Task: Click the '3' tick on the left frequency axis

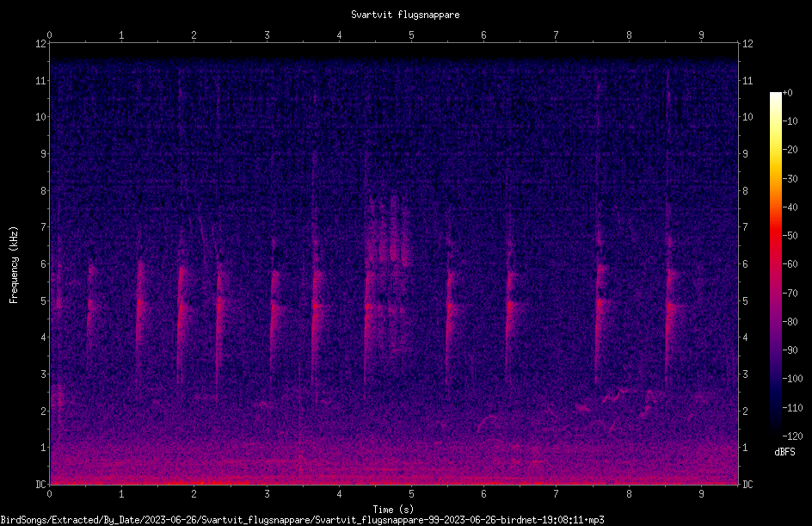Action: click(x=43, y=374)
